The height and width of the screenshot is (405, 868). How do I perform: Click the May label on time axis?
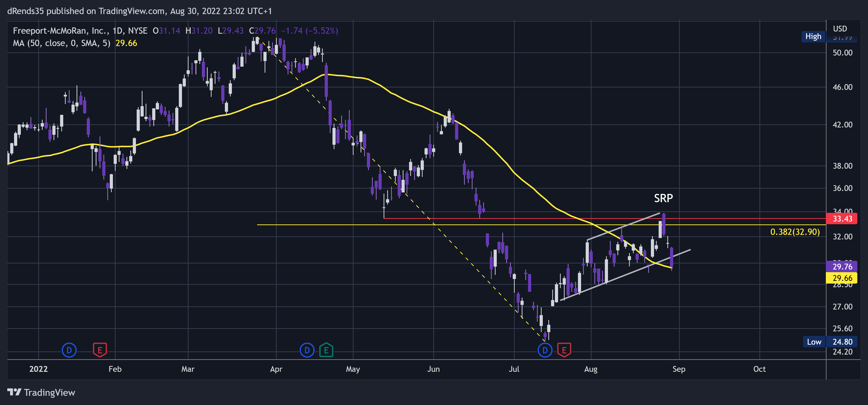[353, 369]
